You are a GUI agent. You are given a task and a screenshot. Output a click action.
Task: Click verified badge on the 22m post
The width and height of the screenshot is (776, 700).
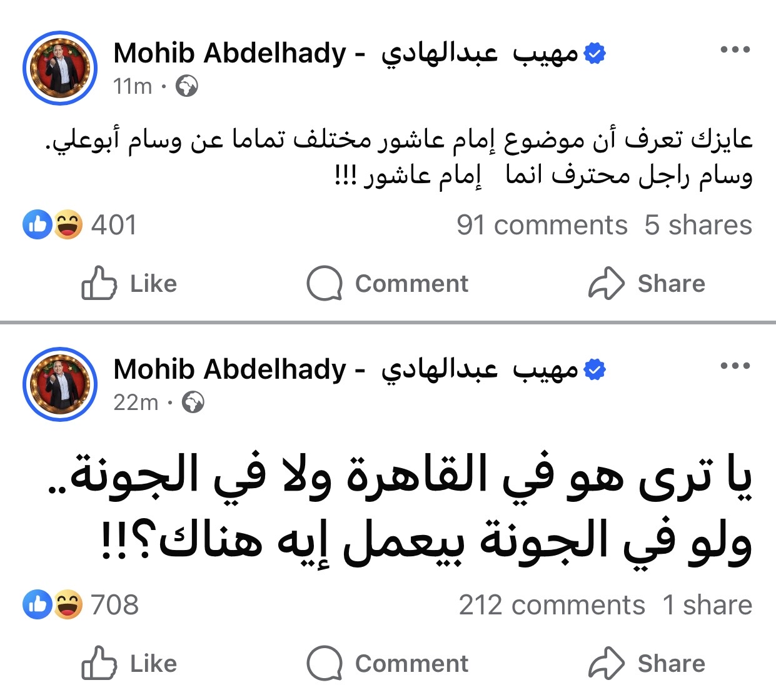point(595,371)
